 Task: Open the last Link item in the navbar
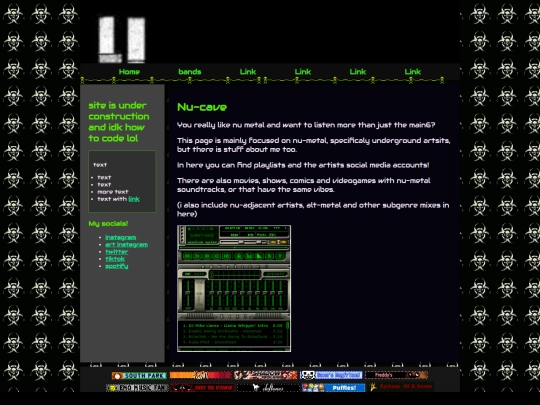click(x=413, y=72)
